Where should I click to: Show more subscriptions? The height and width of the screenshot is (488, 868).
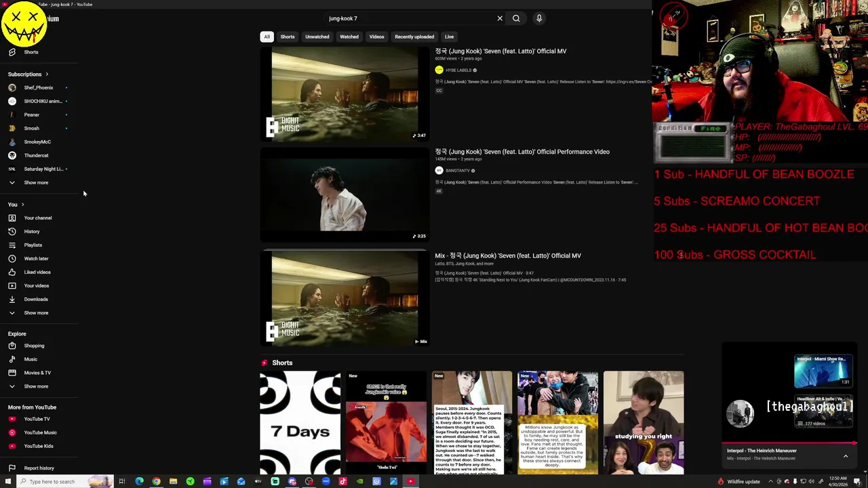36,182
